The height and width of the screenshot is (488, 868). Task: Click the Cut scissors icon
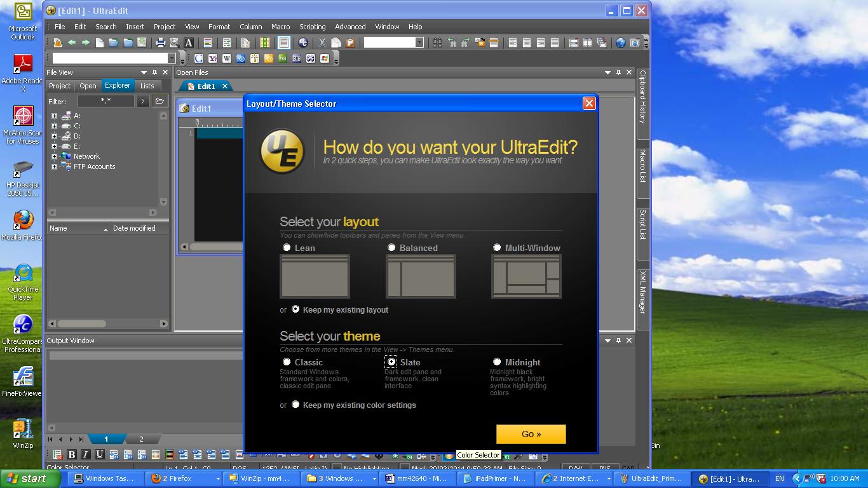[322, 43]
